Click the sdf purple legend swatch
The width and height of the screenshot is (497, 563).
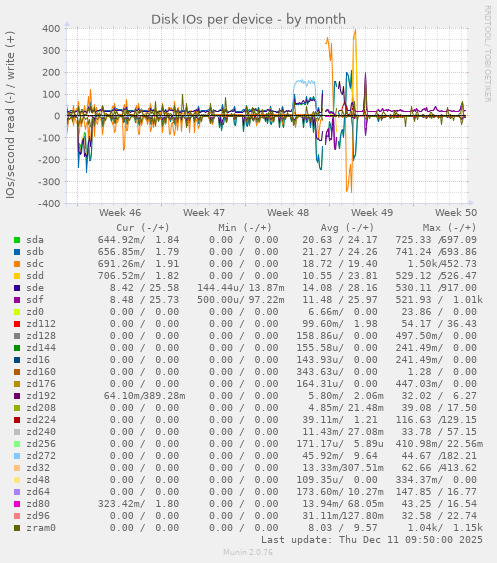[17, 300]
